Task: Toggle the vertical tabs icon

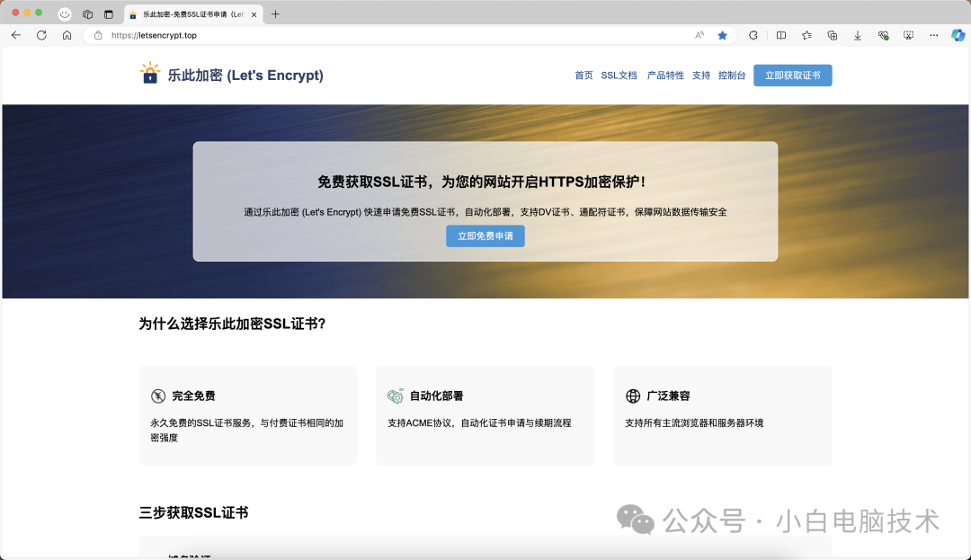Action: point(109,14)
